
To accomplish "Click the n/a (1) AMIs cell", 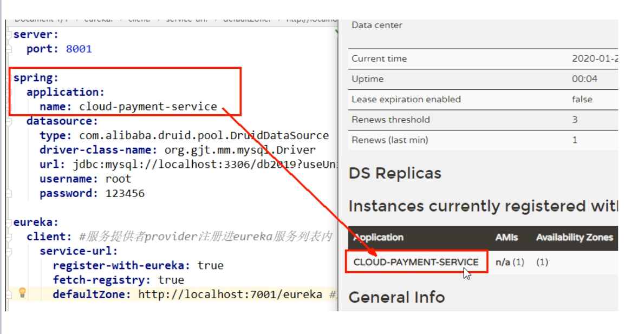I will (510, 262).
